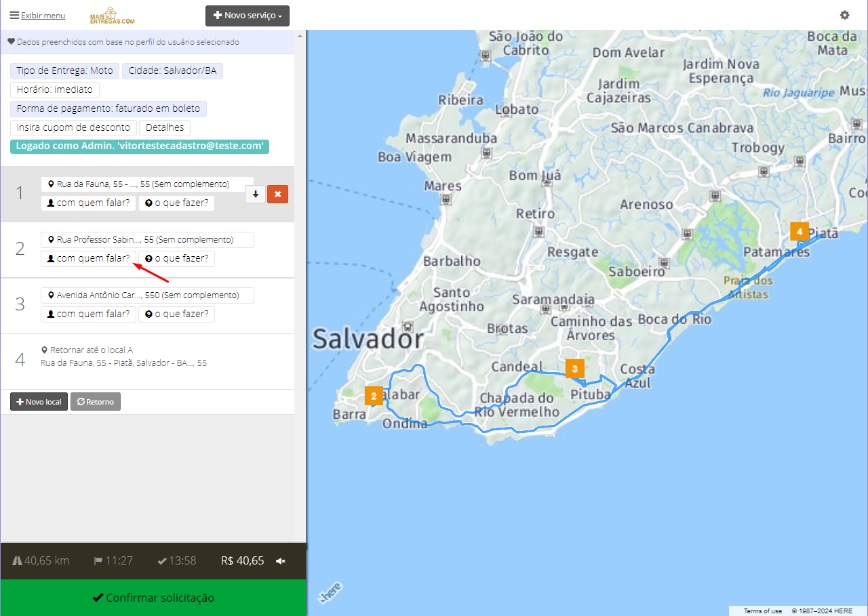The width and height of the screenshot is (868, 616).
Task: Open the Novo serviço dropdown
Action: [x=248, y=16]
